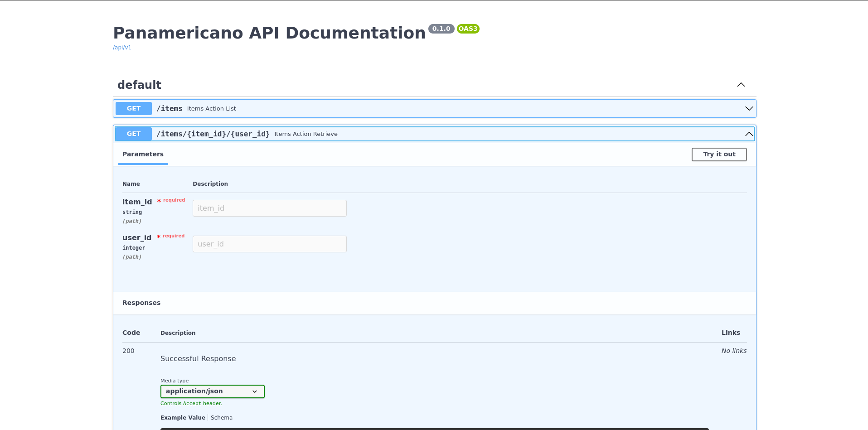Image resolution: width=868 pixels, height=430 pixels.
Task: Click the default section heading
Action: pos(139,85)
